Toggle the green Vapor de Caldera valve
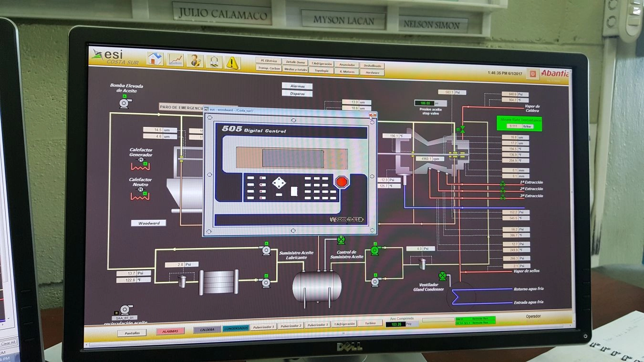The width and height of the screenshot is (644, 362). coord(462,129)
